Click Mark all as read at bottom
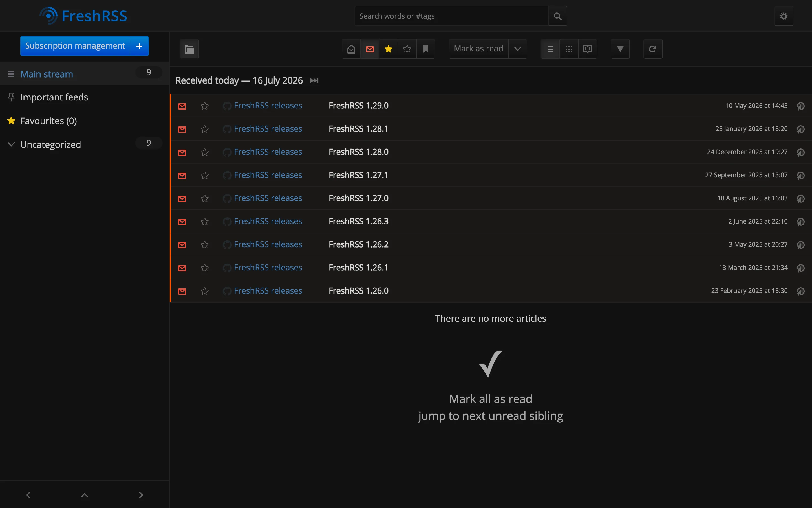The width and height of the screenshot is (812, 508). 491,399
